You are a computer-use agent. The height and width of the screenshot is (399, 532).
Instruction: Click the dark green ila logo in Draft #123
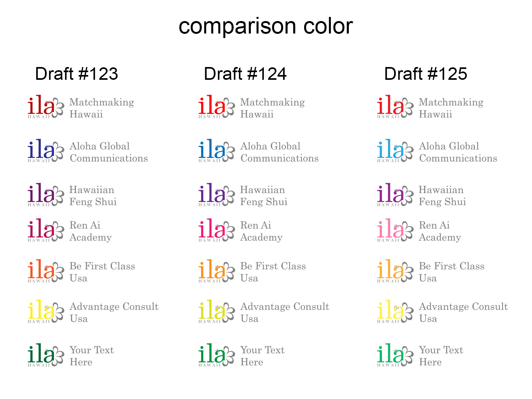[41, 354]
